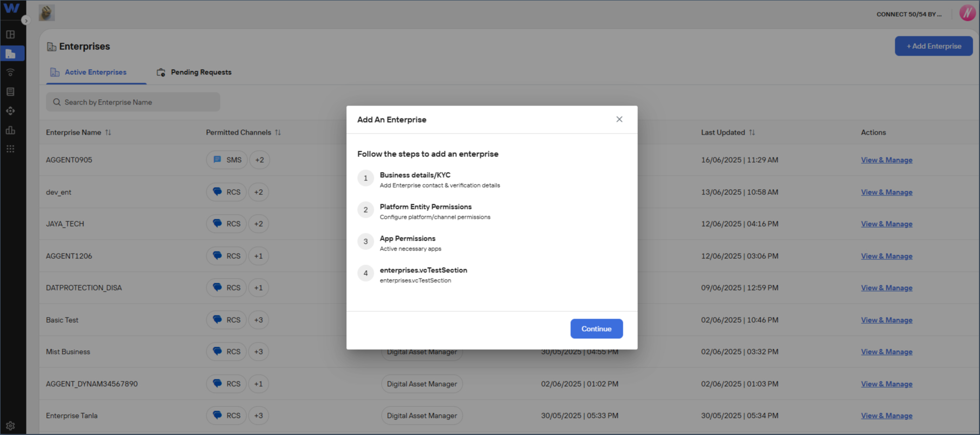The width and height of the screenshot is (980, 435).
Task: Close the Add An Enterprise dialog
Action: (x=619, y=119)
